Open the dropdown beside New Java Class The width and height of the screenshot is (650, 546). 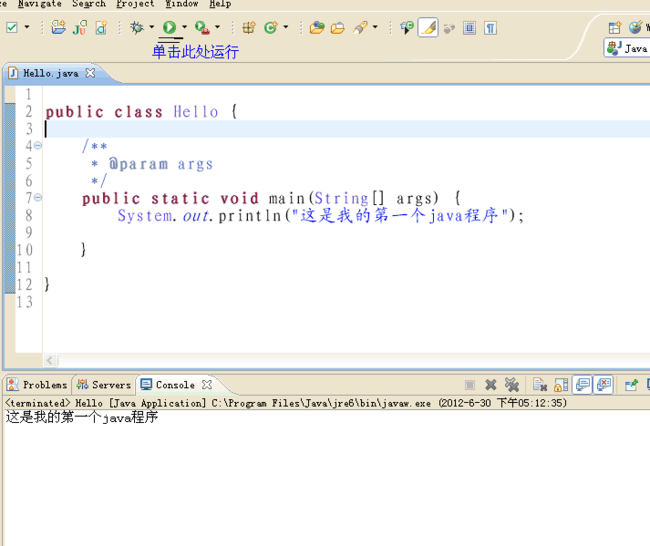coord(286,27)
